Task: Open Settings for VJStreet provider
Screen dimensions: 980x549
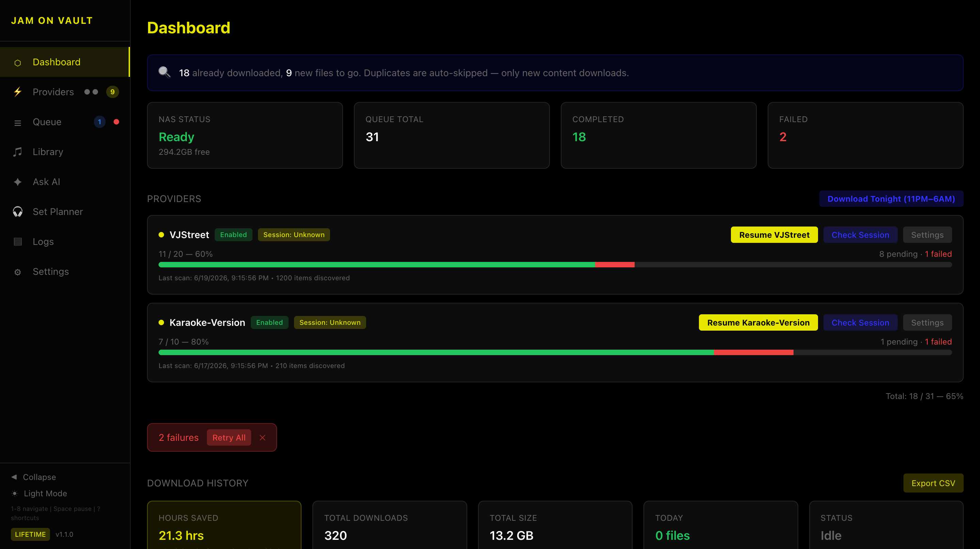Action: pyautogui.click(x=928, y=235)
